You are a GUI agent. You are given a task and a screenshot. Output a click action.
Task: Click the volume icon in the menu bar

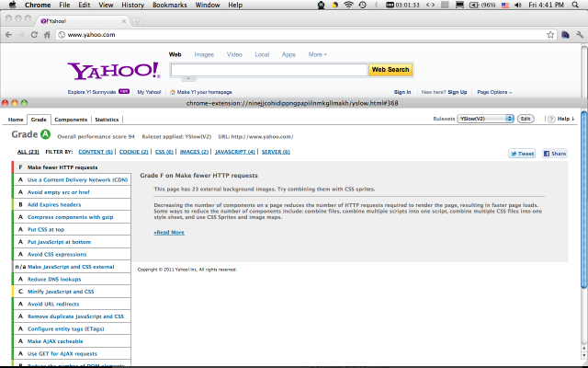pos(518,5)
